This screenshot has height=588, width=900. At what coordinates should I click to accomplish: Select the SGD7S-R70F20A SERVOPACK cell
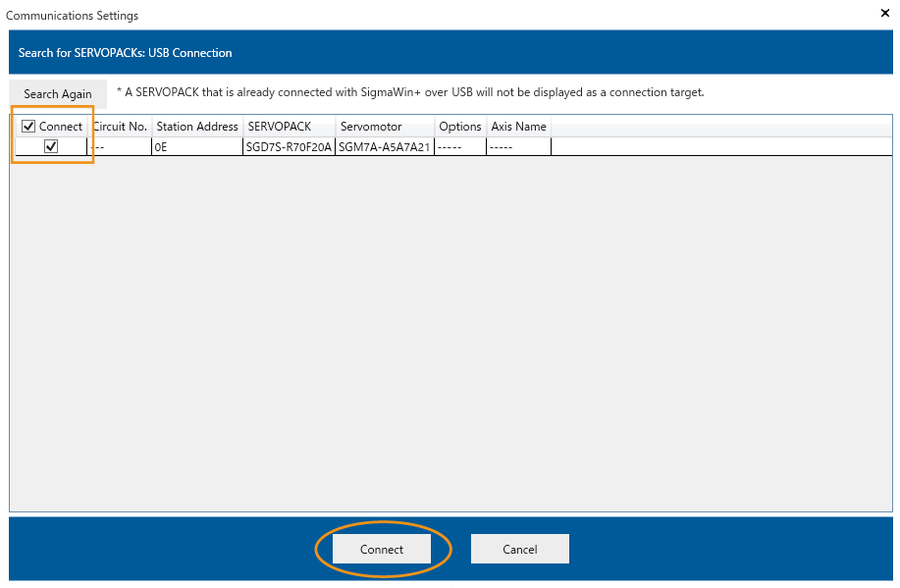pyautogui.click(x=290, y=147)
